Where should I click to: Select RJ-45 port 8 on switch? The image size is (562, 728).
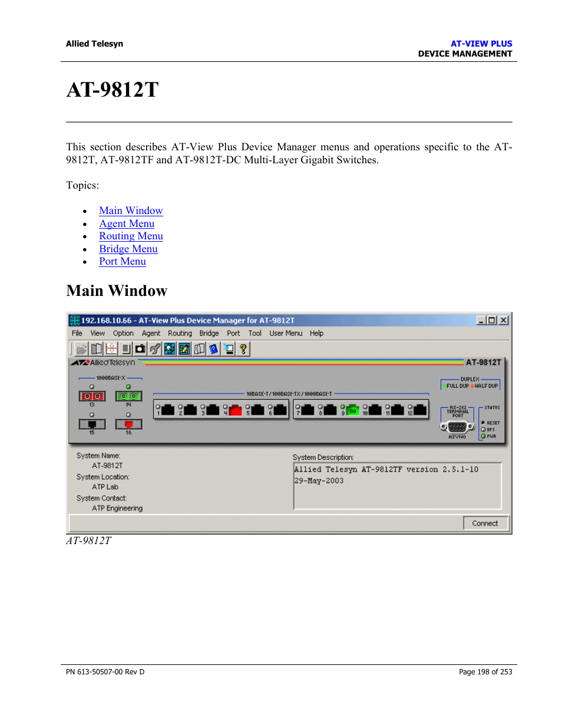330,410
